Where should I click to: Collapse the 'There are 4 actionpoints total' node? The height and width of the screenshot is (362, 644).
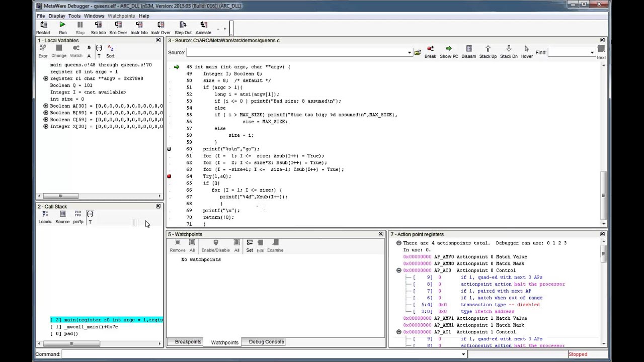(399, 243)
